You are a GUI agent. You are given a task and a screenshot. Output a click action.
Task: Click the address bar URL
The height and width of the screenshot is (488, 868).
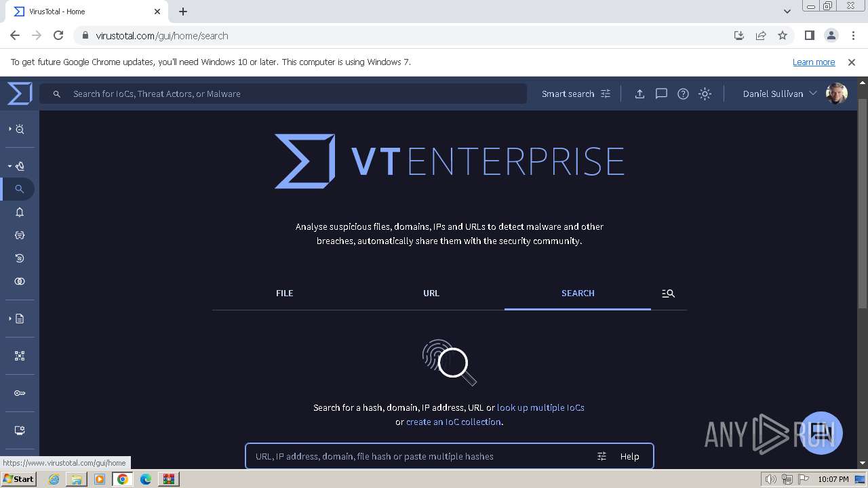click(162, 35)
